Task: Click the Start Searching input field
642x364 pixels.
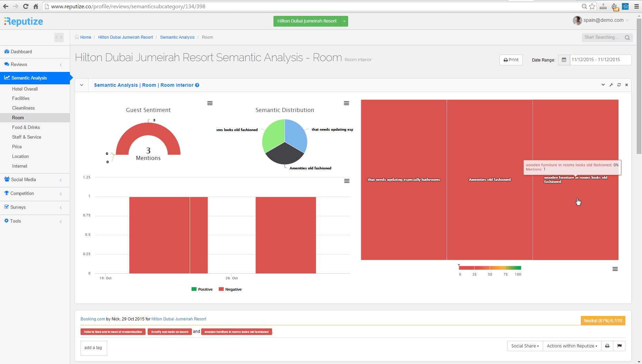Action: point(603,37)
